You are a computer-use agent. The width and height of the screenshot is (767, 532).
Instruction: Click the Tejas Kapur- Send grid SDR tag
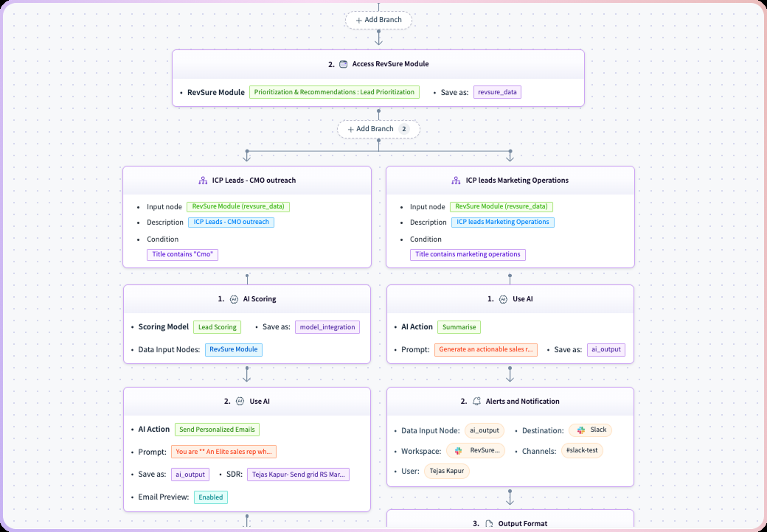coord(299,475)
